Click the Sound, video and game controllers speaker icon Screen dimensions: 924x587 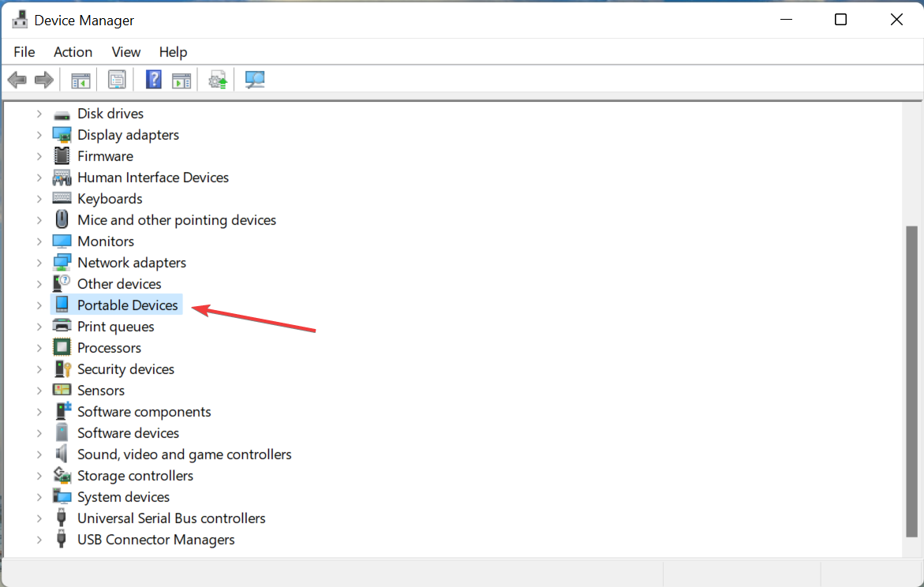pyautogui.click(x=62, y=454)
